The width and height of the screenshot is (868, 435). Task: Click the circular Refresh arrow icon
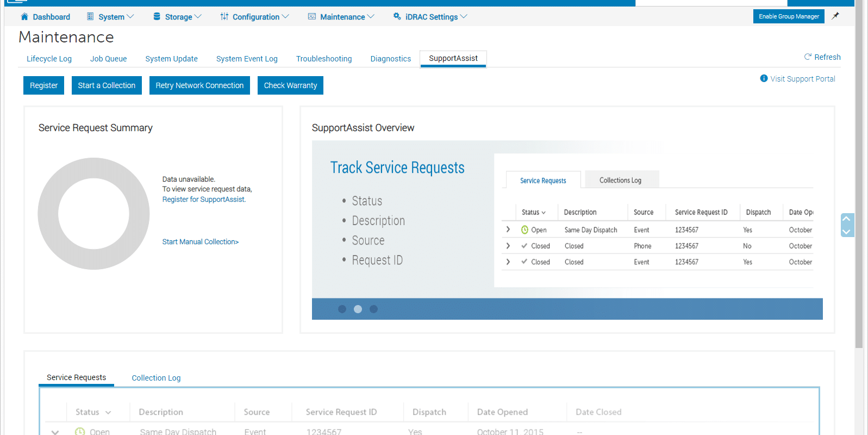click(808, 57)
